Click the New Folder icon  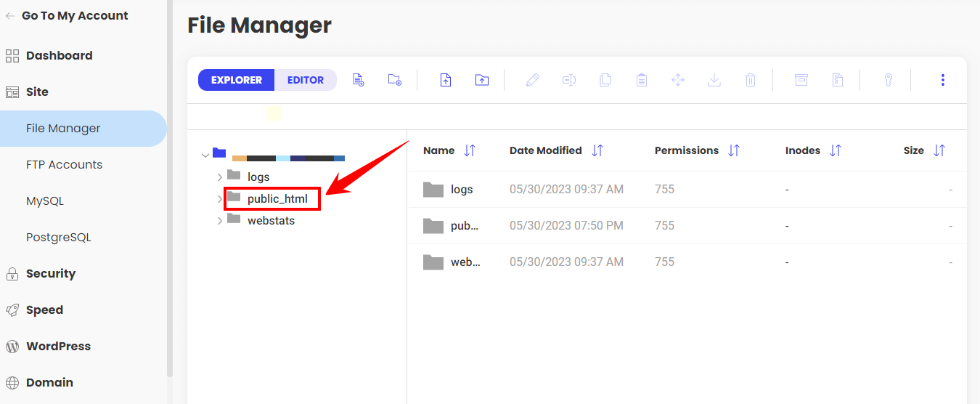click(x=395, y=80)
